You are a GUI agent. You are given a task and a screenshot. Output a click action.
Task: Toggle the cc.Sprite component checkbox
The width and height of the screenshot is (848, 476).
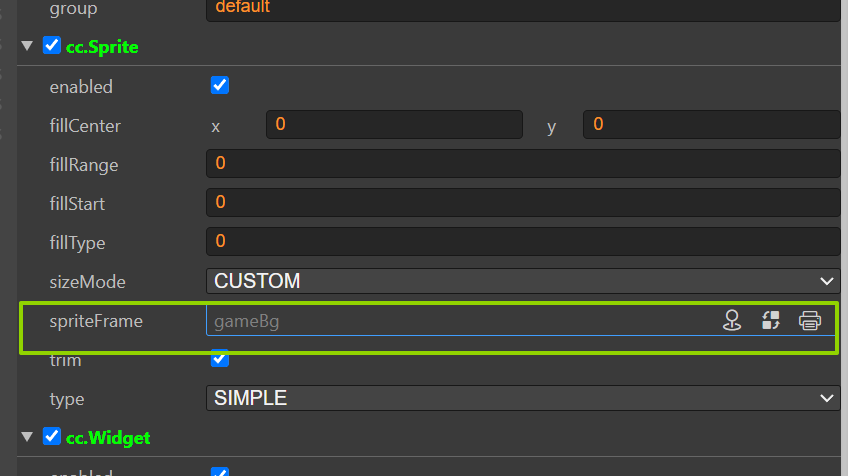pos(52,45)
